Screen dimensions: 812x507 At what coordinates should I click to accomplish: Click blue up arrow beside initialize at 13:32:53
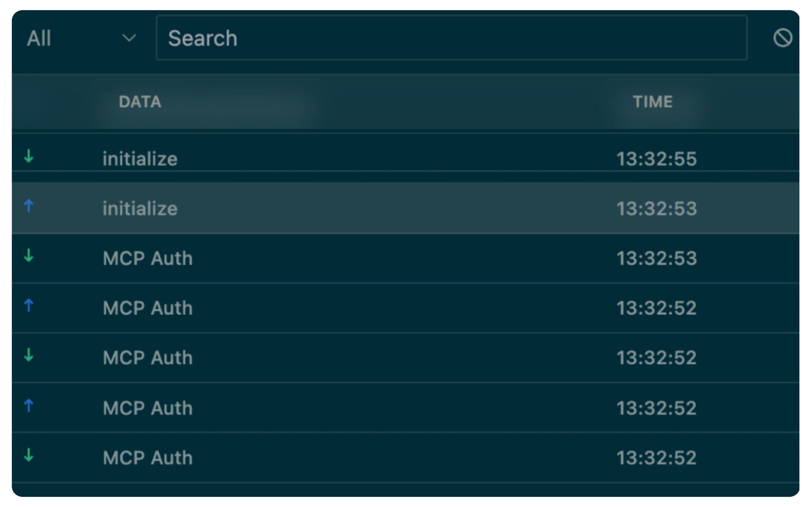click(x=29, y=206)
